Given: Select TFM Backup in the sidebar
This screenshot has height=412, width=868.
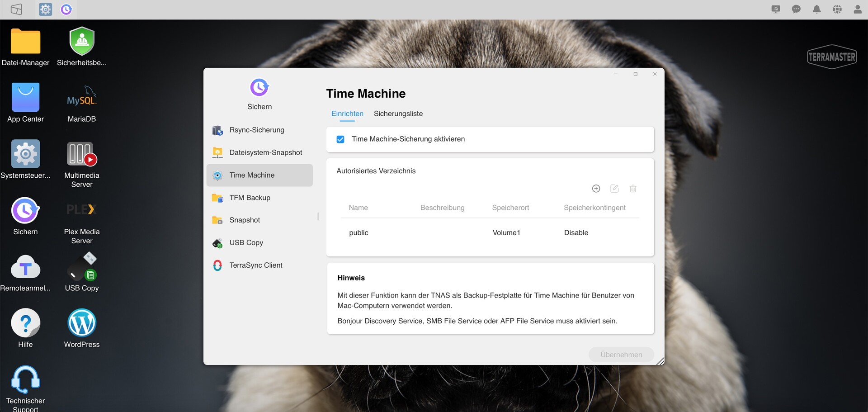Looking at the screenshot, I should click(x=259, y=198).
